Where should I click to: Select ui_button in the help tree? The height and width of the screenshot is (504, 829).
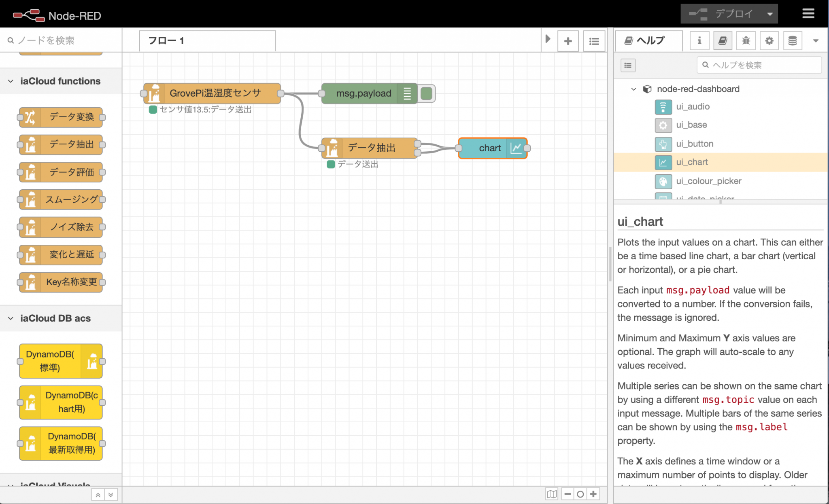coord(695,144)
